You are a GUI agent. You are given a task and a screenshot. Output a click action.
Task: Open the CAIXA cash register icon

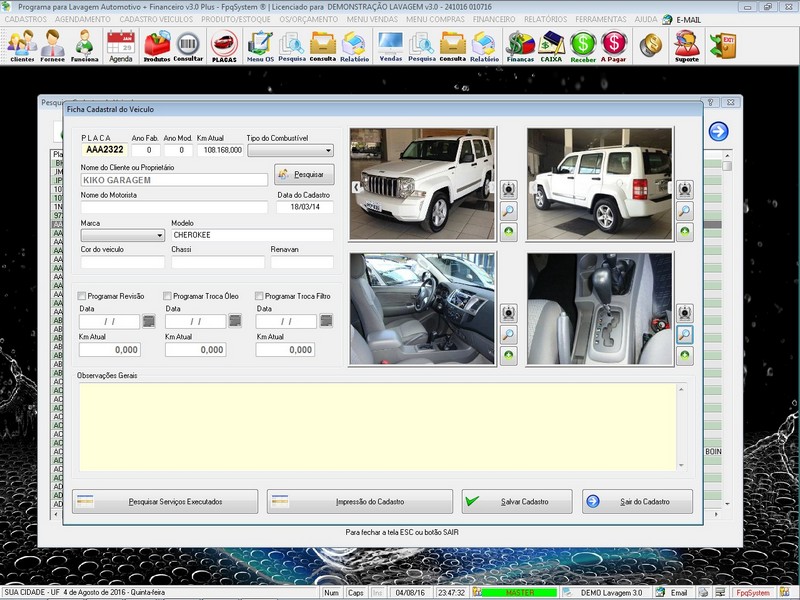point(551,46)
